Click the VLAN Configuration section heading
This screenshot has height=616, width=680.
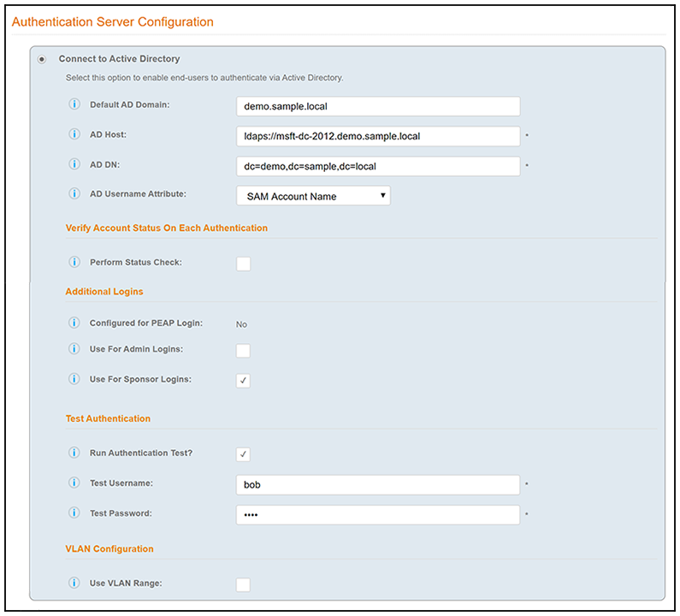pyautogui.click(x=109, y=548)
